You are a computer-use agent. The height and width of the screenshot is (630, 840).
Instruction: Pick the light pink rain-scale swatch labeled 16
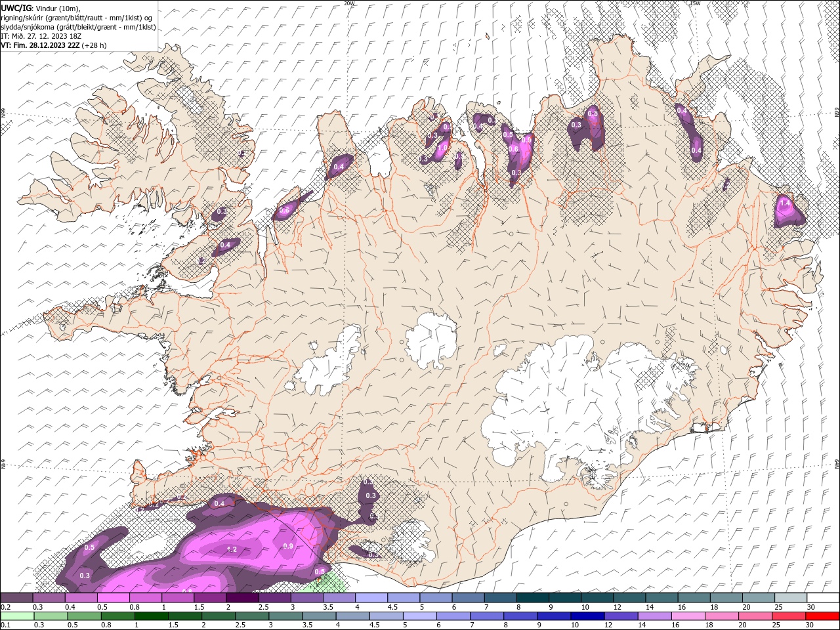pos(689,616)
